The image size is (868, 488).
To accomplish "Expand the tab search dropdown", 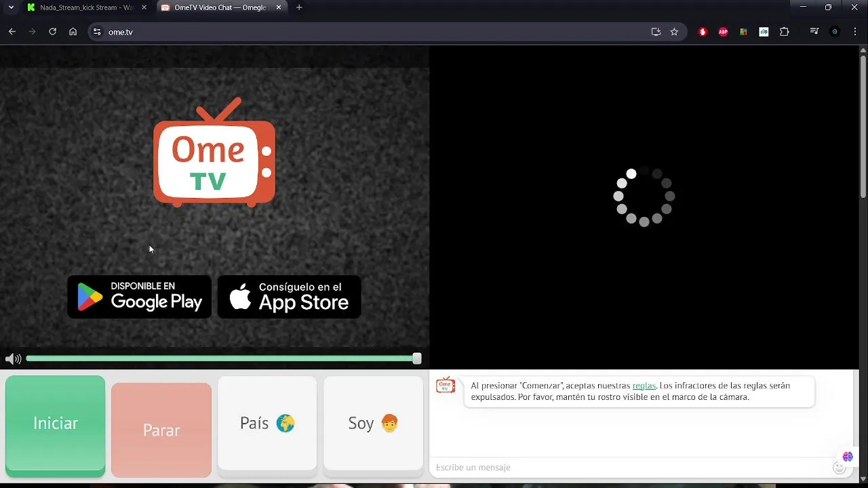I will point(11,7).
